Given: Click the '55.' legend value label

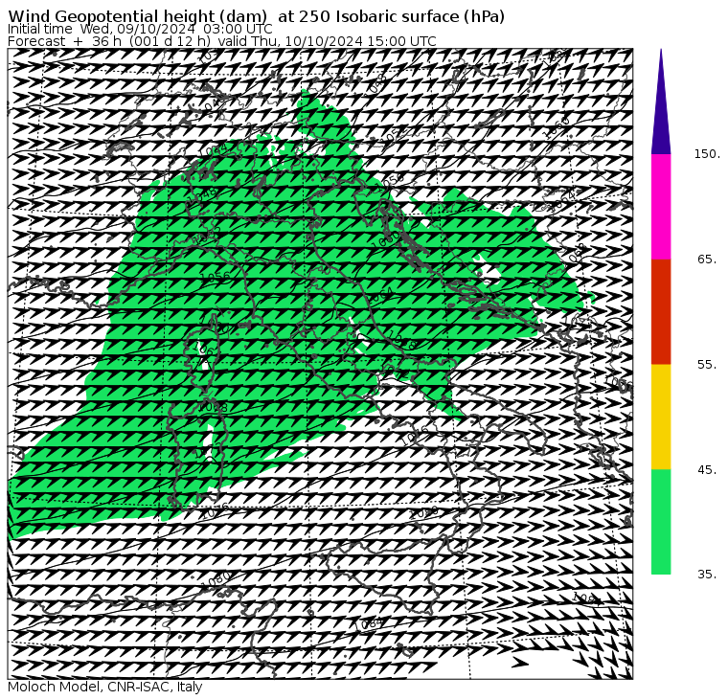Looking at the screenshot, I should [x=707, y=365].
